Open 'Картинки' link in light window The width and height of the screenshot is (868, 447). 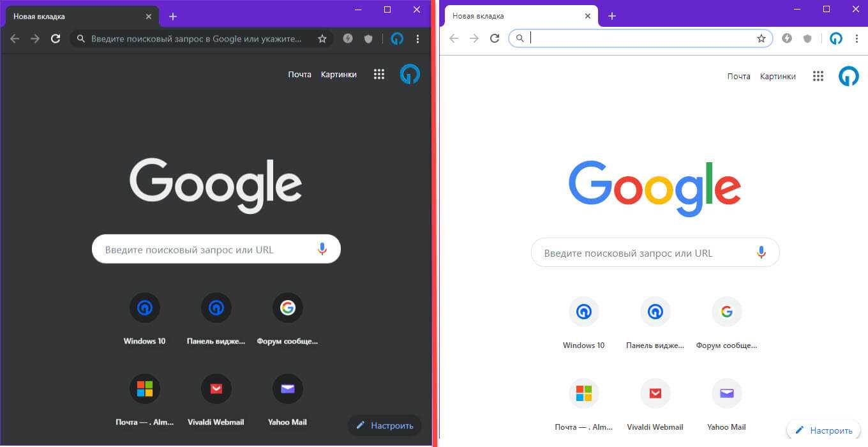click(778, 77)
